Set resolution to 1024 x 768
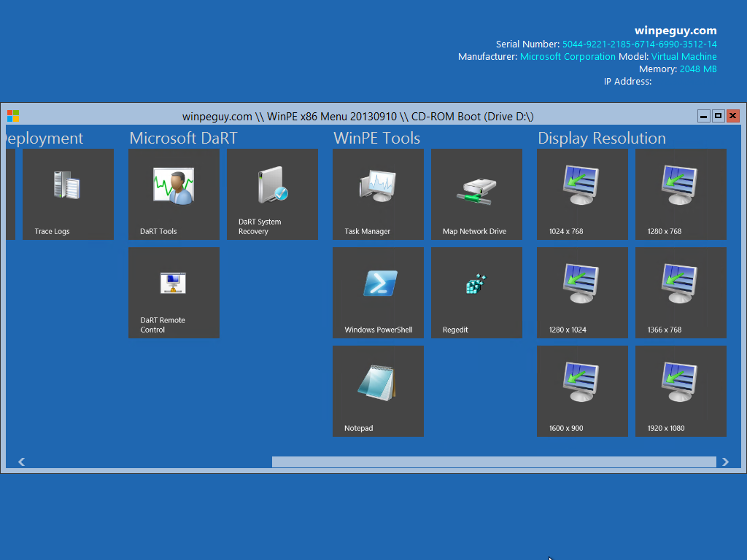 tap(582, 194)
